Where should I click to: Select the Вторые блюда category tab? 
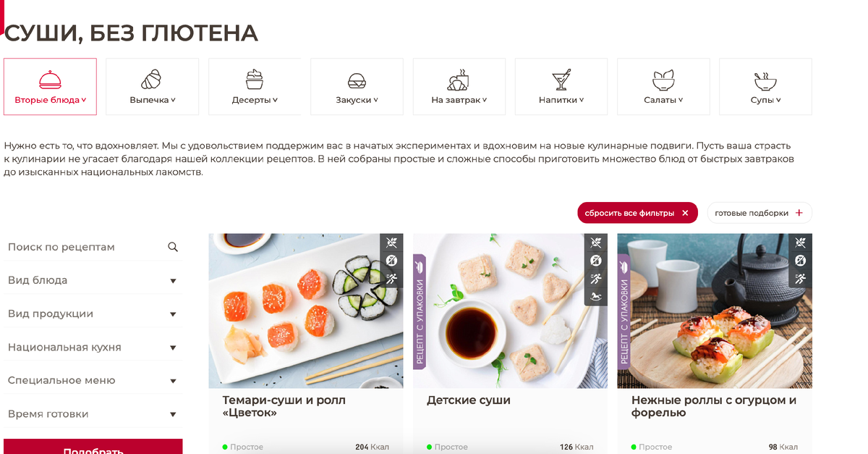click(x=50, y=86)
